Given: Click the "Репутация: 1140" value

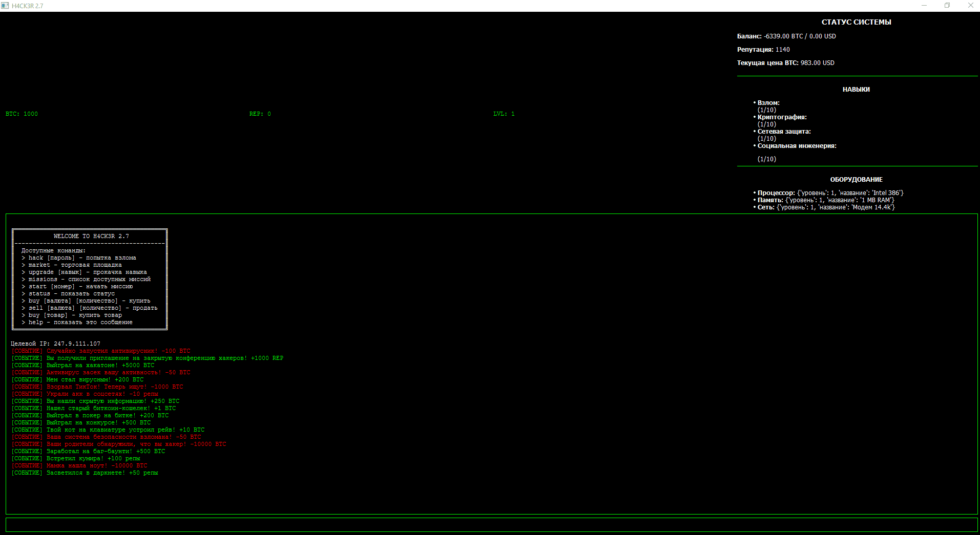Looking at the screenshot, I should tap(763, 50).
